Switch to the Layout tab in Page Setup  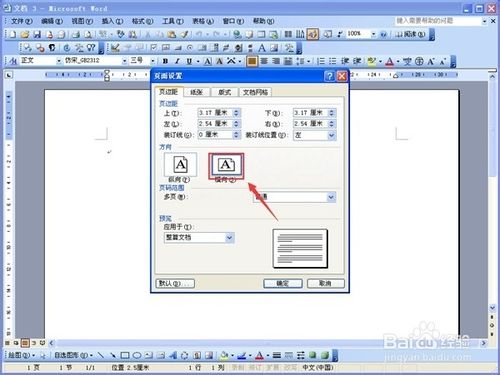pos(224,92)
